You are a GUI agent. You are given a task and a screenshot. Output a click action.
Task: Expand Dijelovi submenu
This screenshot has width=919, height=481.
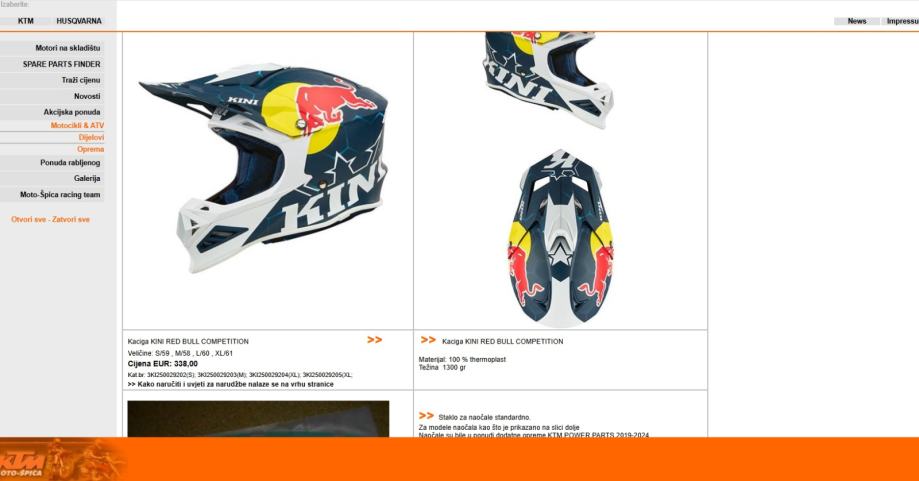click(91, 138)
